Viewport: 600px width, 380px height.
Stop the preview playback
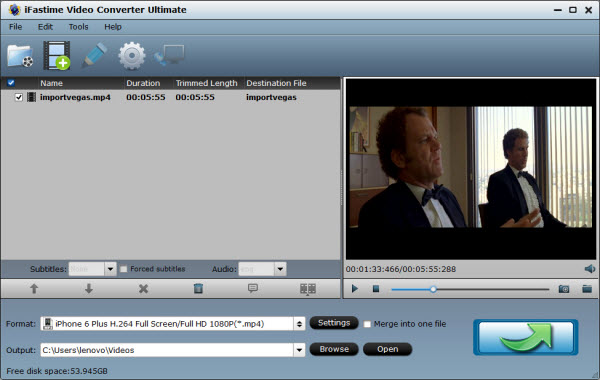376,289
